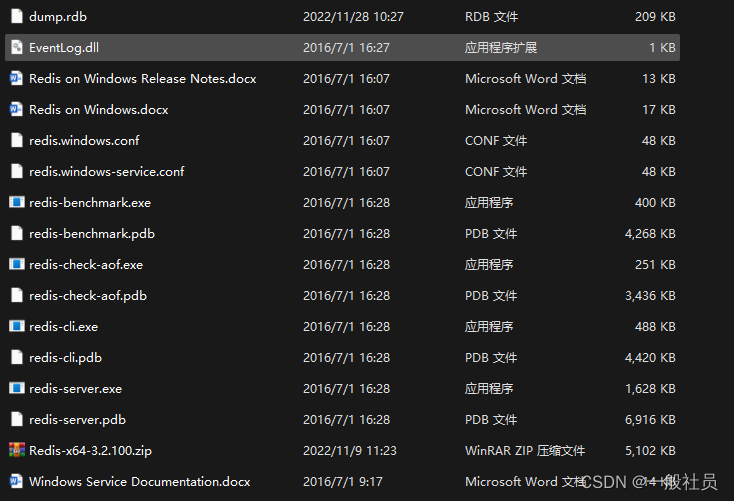Screen dimensions: 734x501
Task: Click the date 2016/7/1 16:27 of EventLog.dll
Action: tap(346, 48)
